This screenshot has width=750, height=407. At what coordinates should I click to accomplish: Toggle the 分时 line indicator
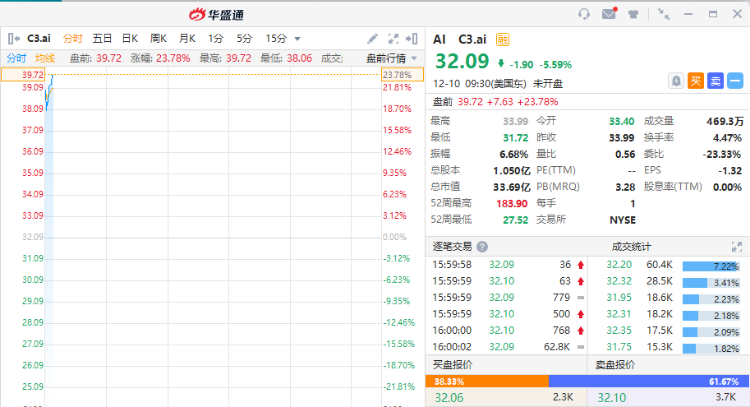coord(17,58)
